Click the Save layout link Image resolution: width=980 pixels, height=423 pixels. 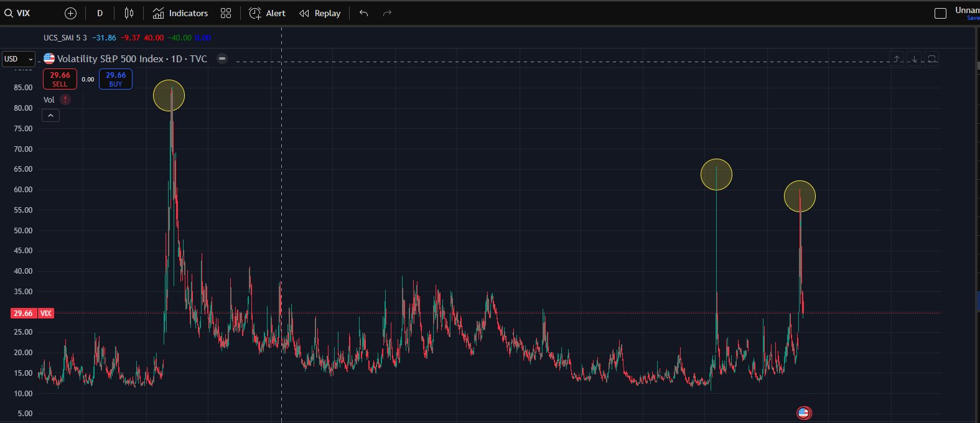coord(973,18)
